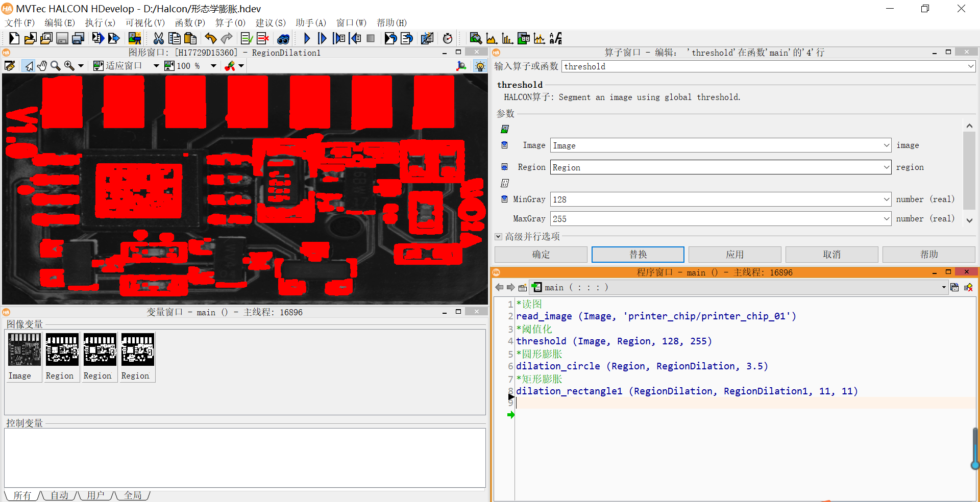Click the stopwatch profiler icon
980x502 pixels.
(448, 38)
